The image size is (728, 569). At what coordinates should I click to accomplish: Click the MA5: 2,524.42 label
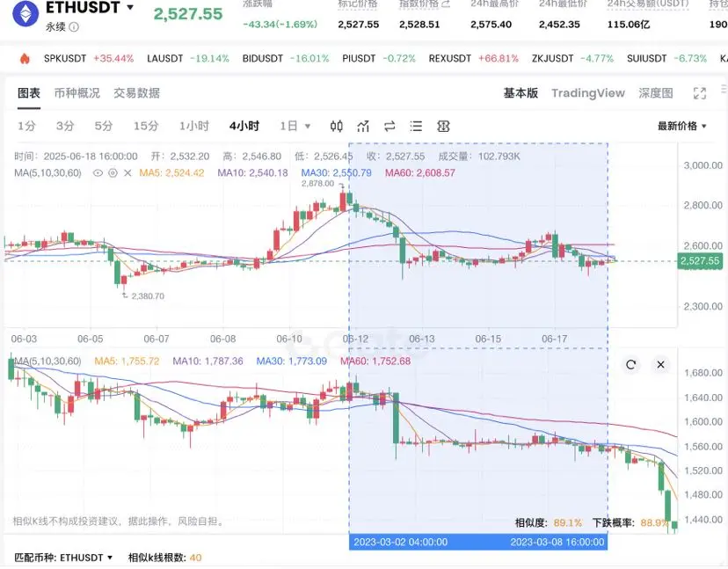coord(171,173)
